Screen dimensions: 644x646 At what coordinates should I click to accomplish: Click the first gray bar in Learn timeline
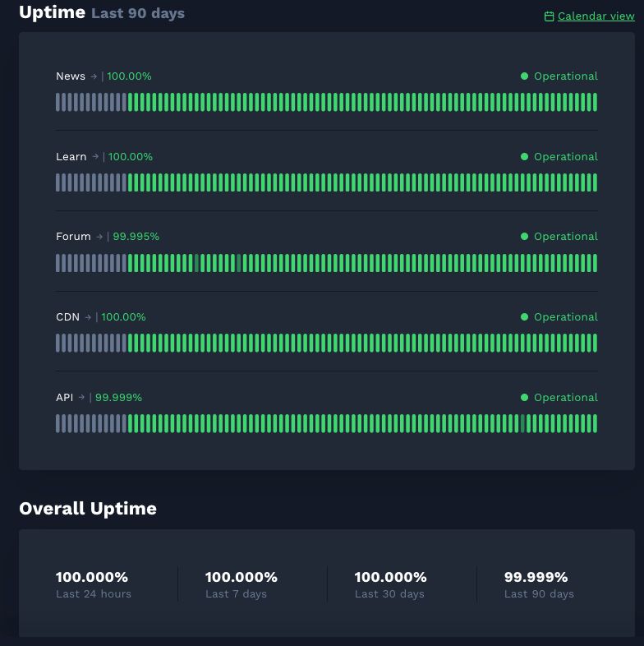[58, 182]
